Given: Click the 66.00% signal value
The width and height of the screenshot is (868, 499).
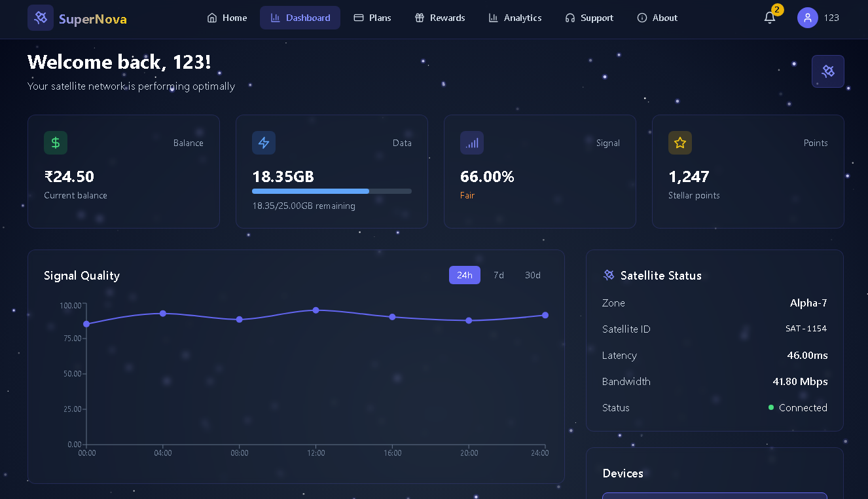Looking at the screenshot, I should [x=487, y=177].
